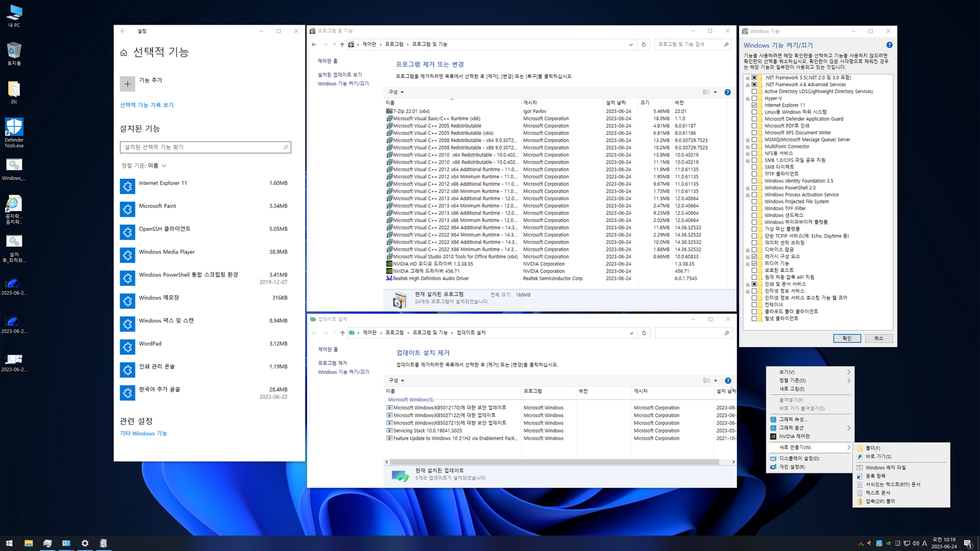
Task: Choose 폴더(F) in the new submenu
Action: pos(901,449)
